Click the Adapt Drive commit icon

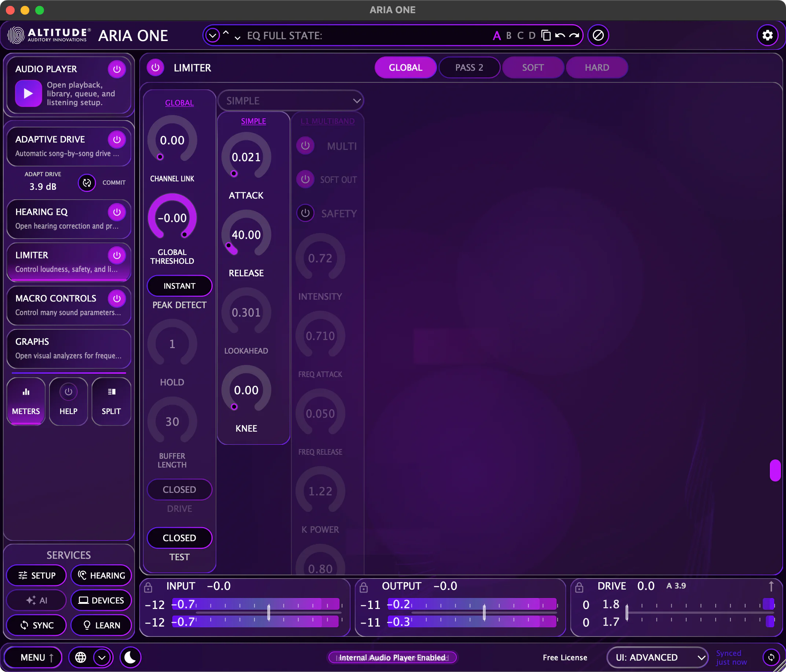[87, 183]
